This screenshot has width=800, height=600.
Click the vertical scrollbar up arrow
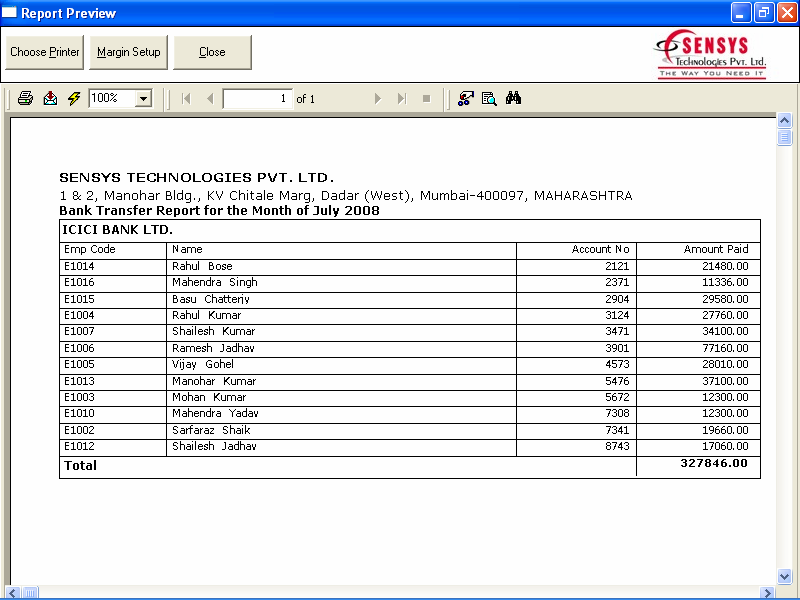click(x=784, y=121)
